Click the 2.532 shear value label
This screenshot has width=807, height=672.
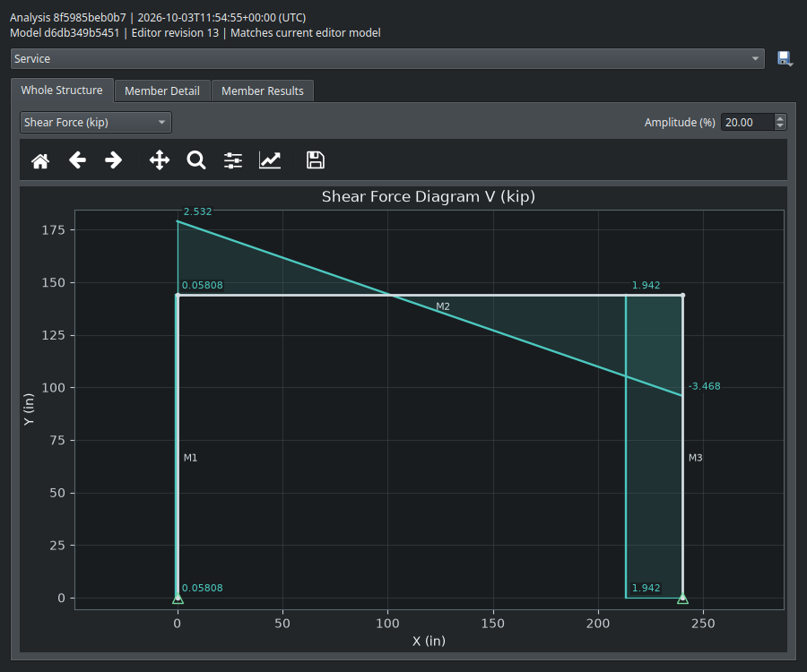coord(197,211)
